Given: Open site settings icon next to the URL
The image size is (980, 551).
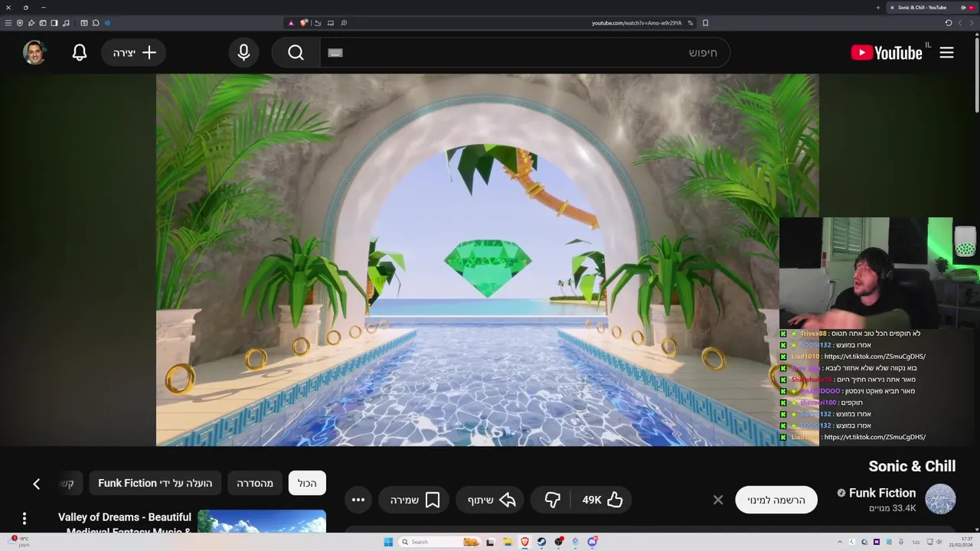Looking at the screenshot, I should pyautogui.click(x=690, y=23).
